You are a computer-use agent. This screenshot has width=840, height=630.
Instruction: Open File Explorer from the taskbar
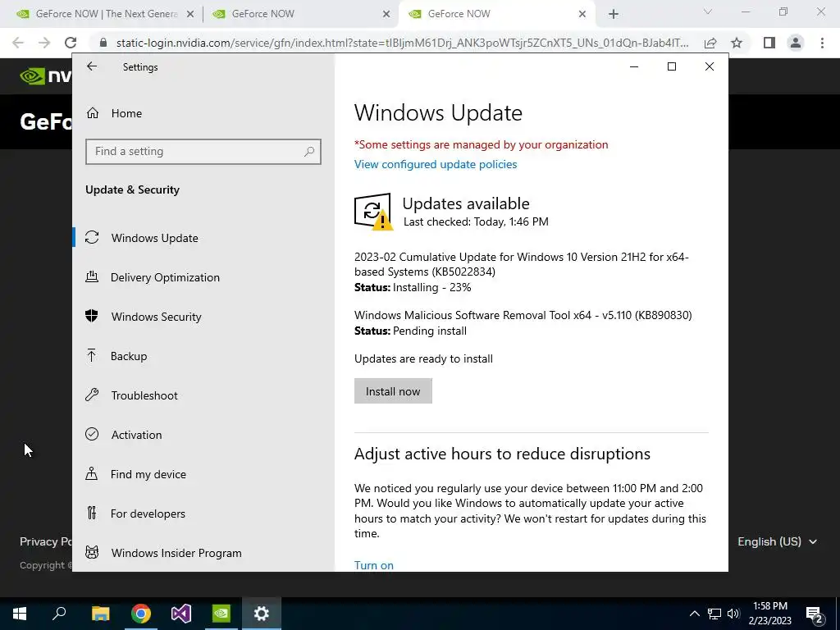pyautogui.click(x=100, y=614)
